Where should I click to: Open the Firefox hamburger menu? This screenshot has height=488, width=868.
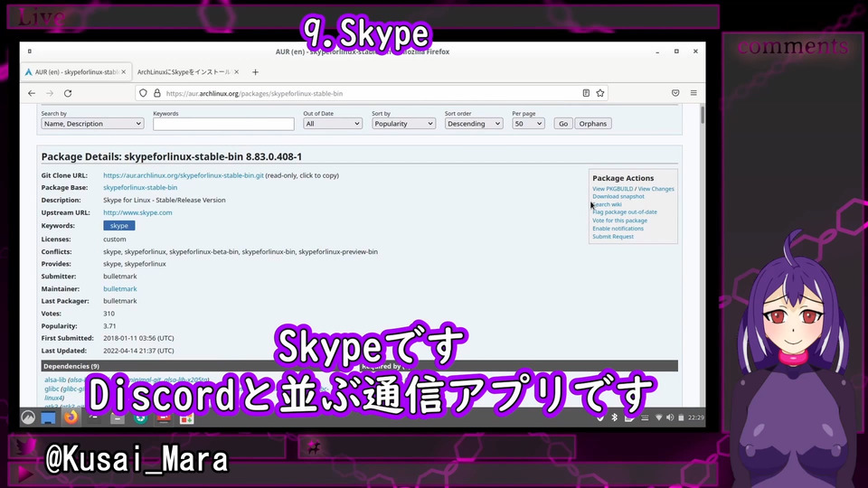693,93
